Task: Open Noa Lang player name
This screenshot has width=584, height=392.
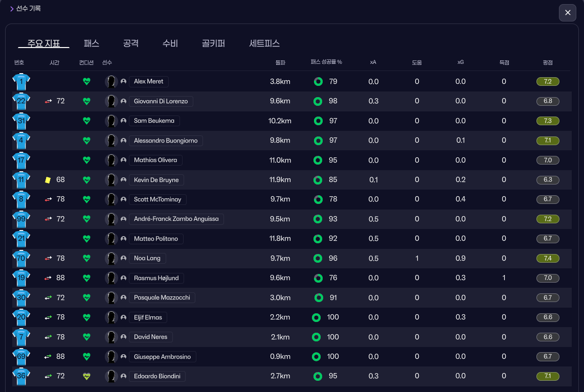Action: coord(147,259)
